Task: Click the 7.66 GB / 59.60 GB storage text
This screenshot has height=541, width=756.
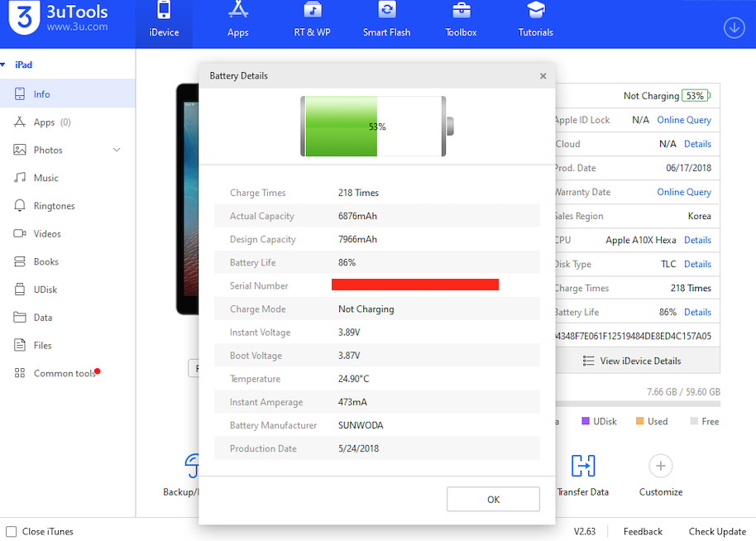Action: click(x=683, y=391)
